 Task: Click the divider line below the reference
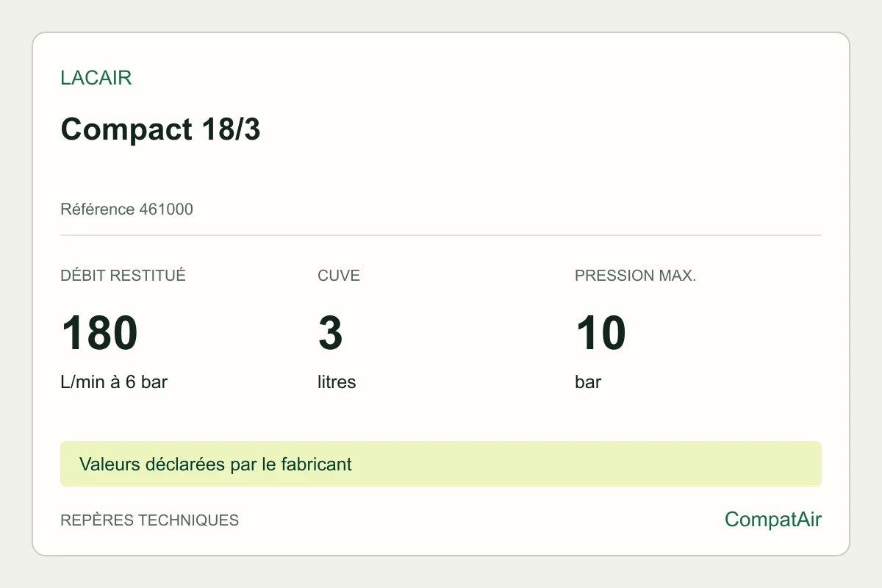441,235
